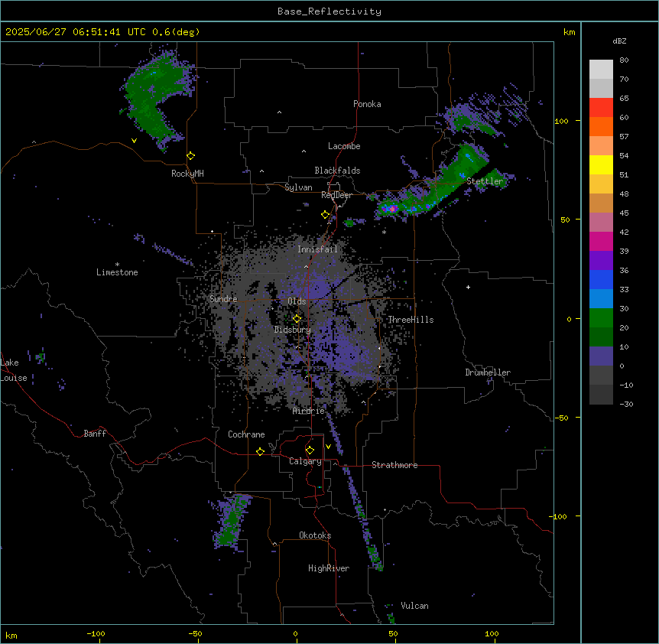Screen dimensions: 659x644
Task: Select the royal blue 33-36 dBZ swatch
Action: coord(601,280)
